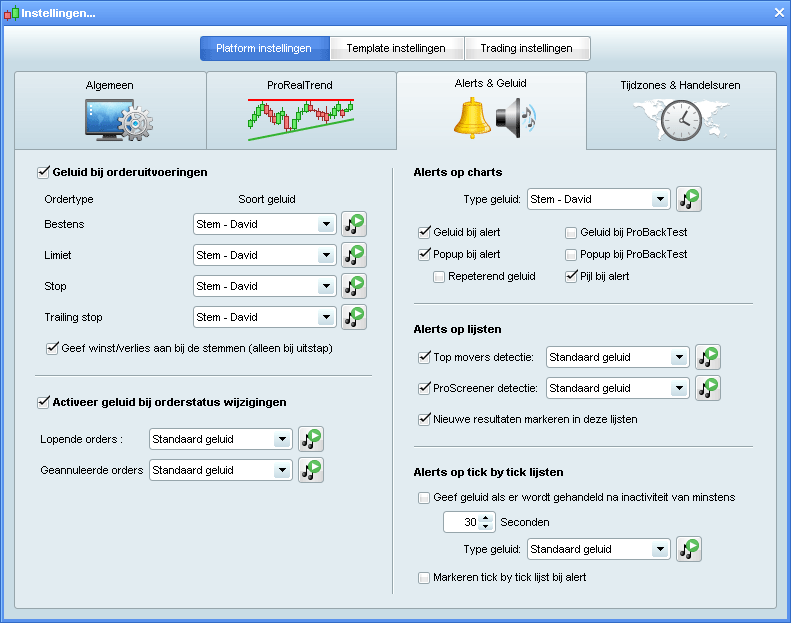The width and height of the screenshot is (791, 623).
Task: Select Template instellingen button
Action: pos(395,48)
